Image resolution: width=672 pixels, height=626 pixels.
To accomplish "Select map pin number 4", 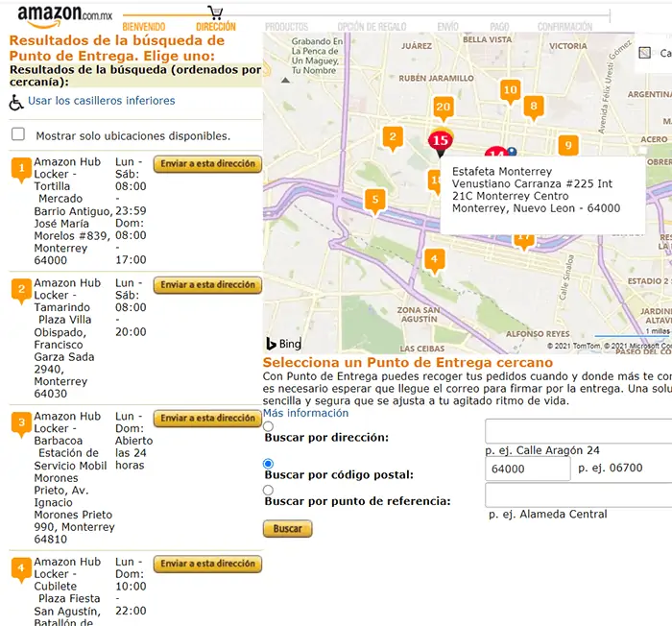I will [x=434, y=260].
